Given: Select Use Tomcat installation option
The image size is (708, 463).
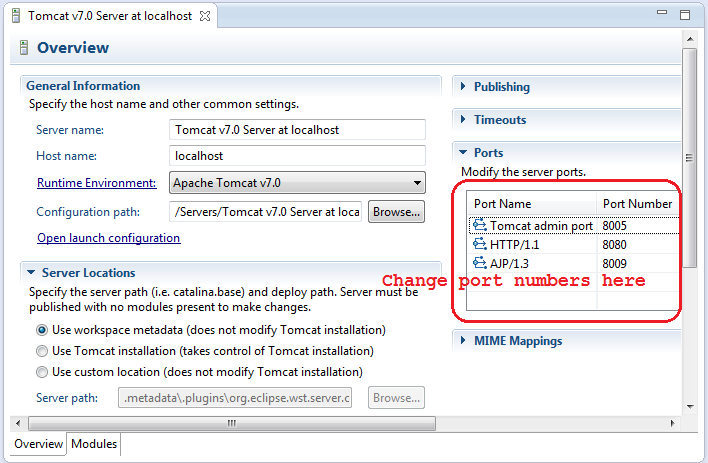Looking at the screenshot, I should pyautogui.click(x=42, y=351).
